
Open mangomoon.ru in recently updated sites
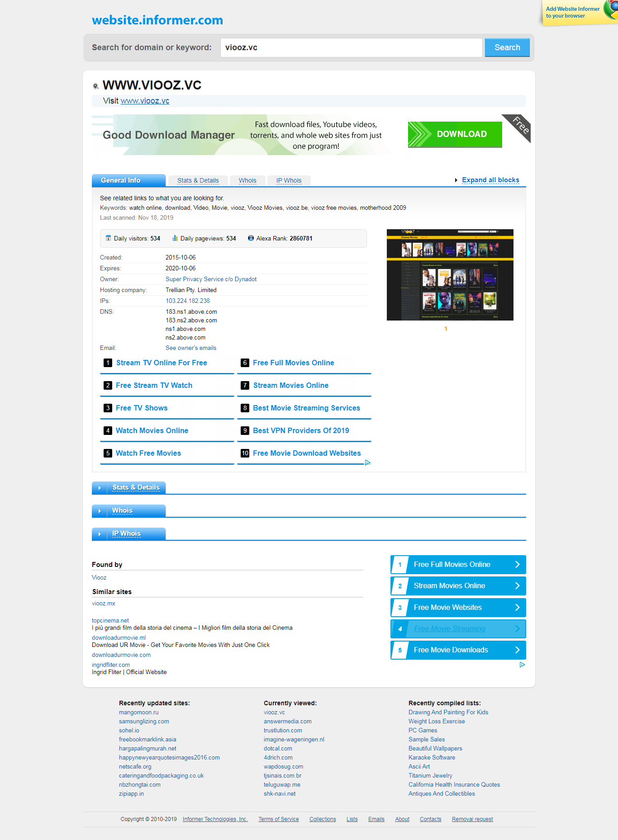(x=139, y=712)
